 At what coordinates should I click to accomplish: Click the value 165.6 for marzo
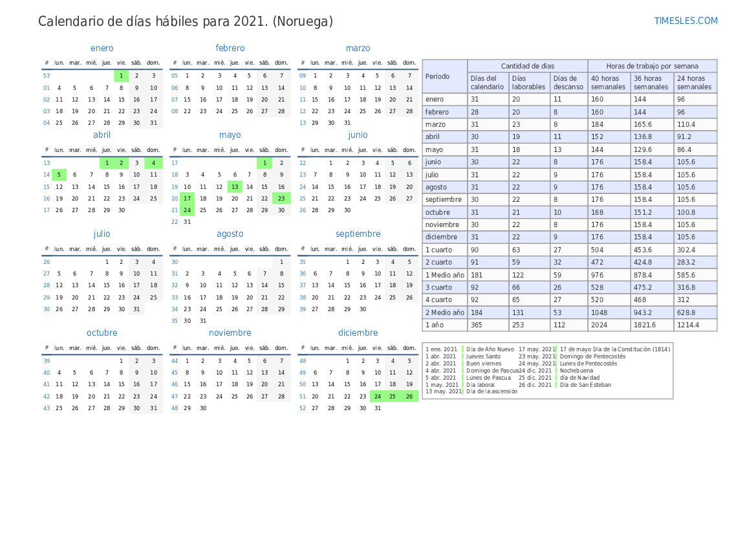point(643,124)
